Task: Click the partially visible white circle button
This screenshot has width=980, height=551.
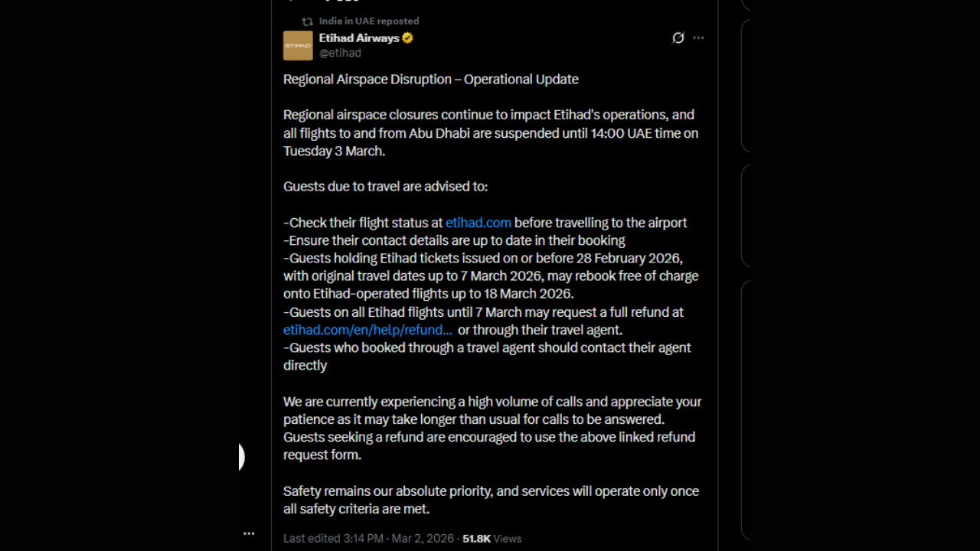Action: click(241, 457)
